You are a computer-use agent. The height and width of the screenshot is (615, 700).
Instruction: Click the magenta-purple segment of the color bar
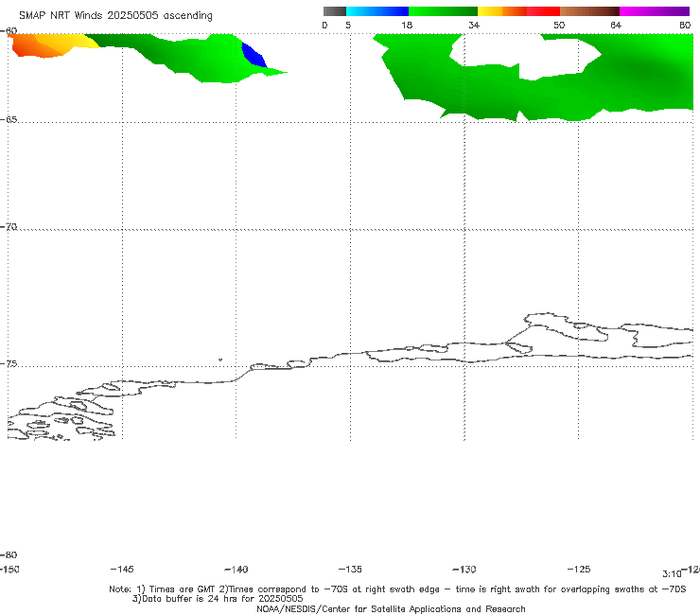pyautogui.click(x=655, y=11)
